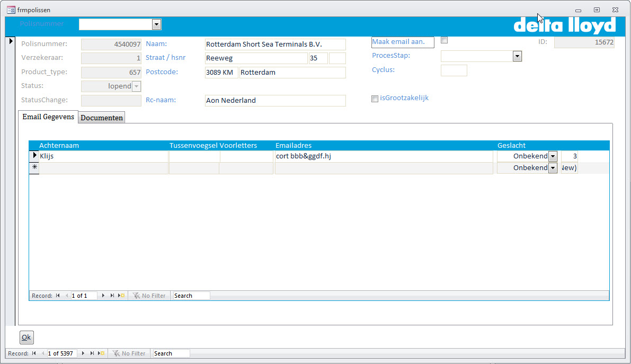Image resolution: width=631 pixels, height=364 pixels.
Task: Click the Polisnummer field 4540097
Action: coord(111,45)
